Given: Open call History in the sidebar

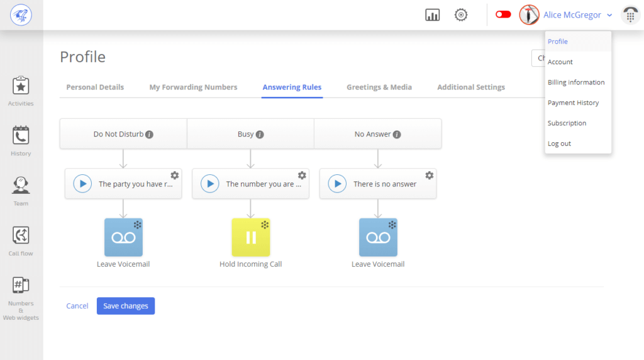Looking at the screenshot, I should click(x=21, y=141).
